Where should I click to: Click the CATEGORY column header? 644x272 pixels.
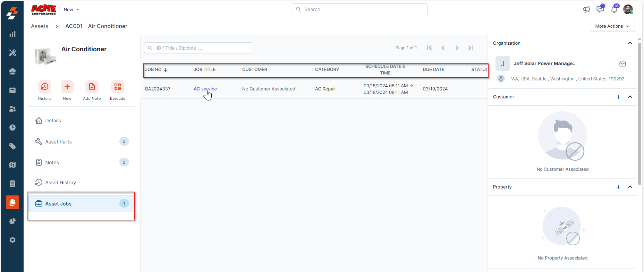[327, 70]
